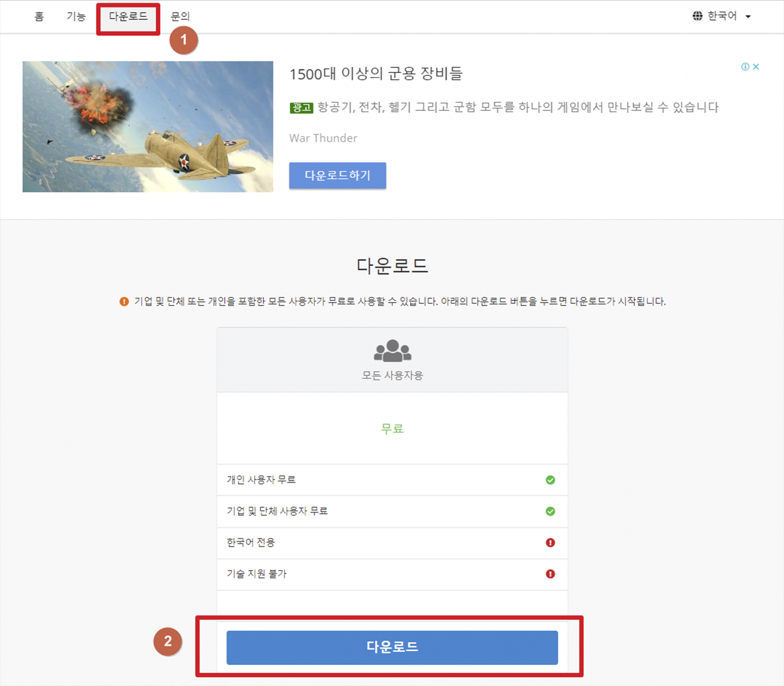The height and width of the screenshot is (686, 784).
Task: Click the ad info icon
Action: click(x=745, y=67)
